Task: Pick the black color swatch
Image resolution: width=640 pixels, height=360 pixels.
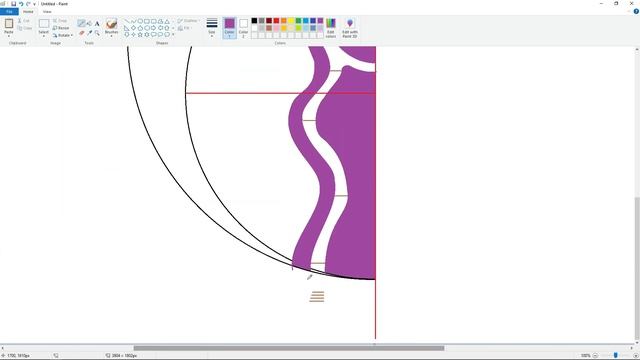Action: point(254,20)
